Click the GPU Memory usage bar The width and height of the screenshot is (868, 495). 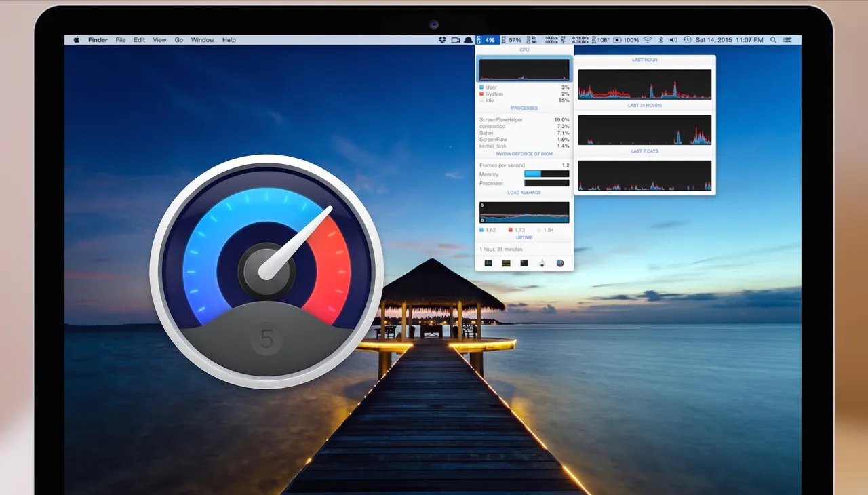pyautogui.click(x=547, y=174)
